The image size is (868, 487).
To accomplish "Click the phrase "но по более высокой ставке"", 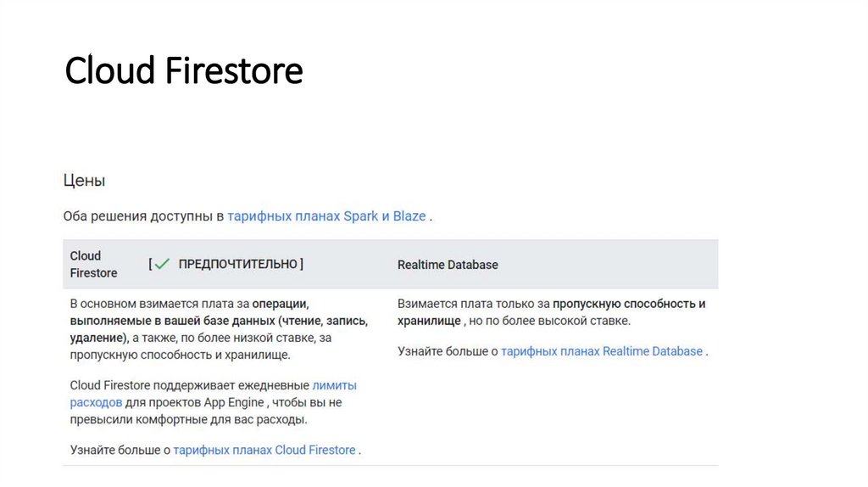I will point(551,321).
